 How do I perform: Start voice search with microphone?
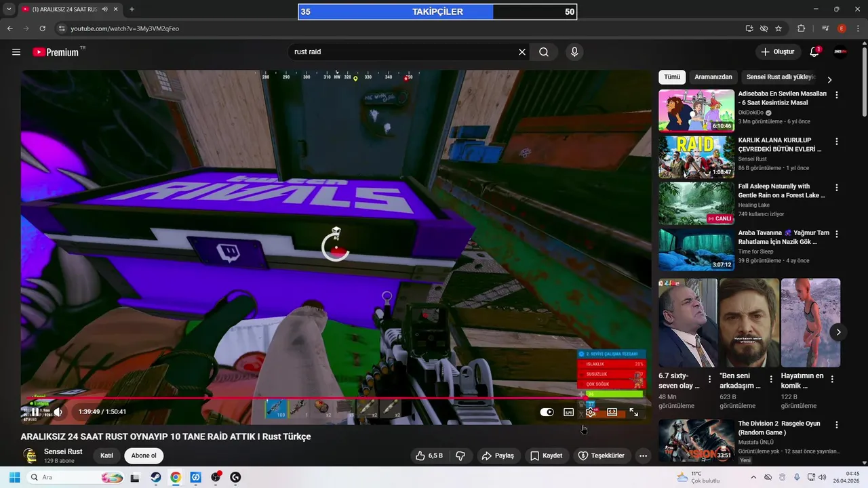(574, 52)
